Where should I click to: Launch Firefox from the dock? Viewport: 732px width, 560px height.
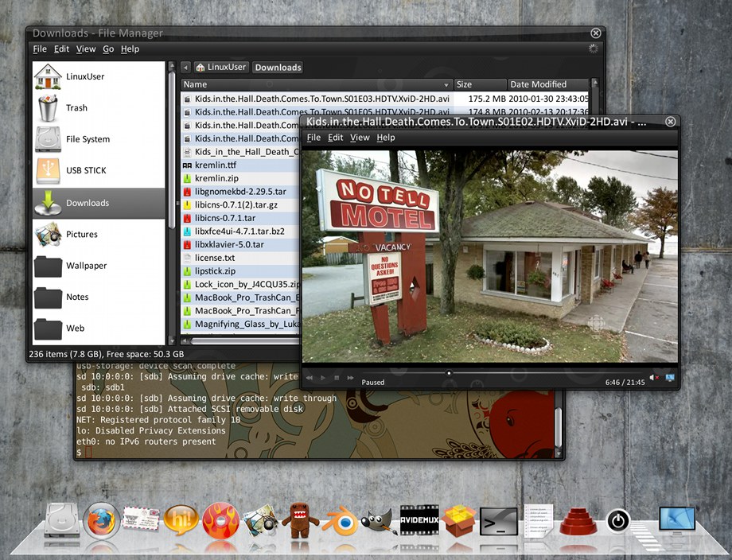click(101, 520)
